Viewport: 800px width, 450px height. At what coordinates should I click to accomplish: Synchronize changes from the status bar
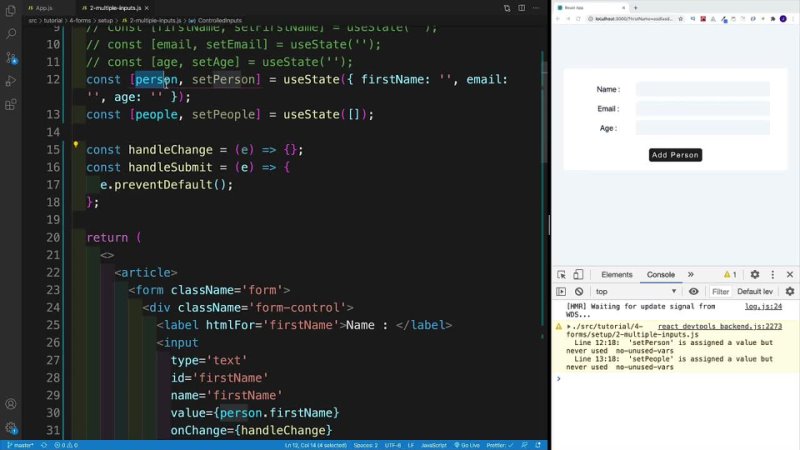44,445
